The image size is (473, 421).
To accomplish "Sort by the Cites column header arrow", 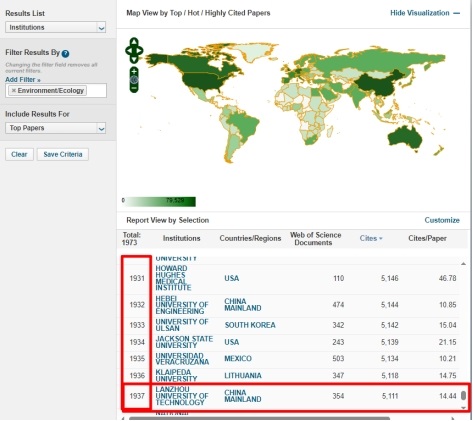I will point(381,239).
